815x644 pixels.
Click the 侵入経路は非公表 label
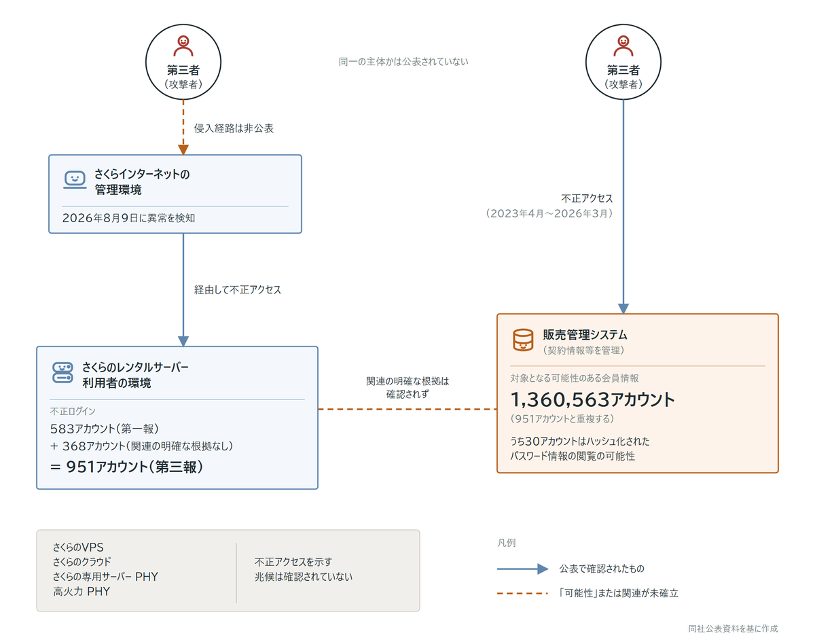tap(234, 128)
